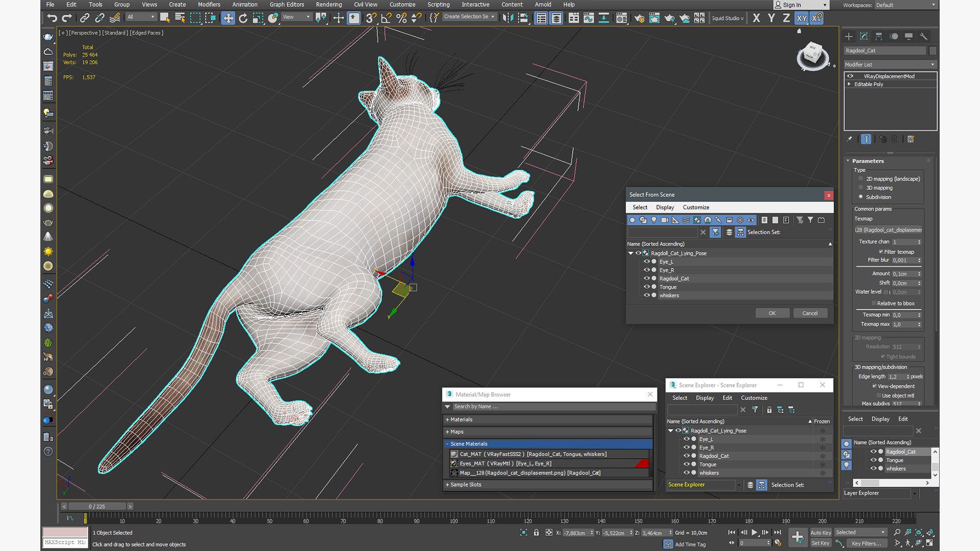Click the Play Animation button
The width and height of the screenshot is (980, 551).
(754, 532)
